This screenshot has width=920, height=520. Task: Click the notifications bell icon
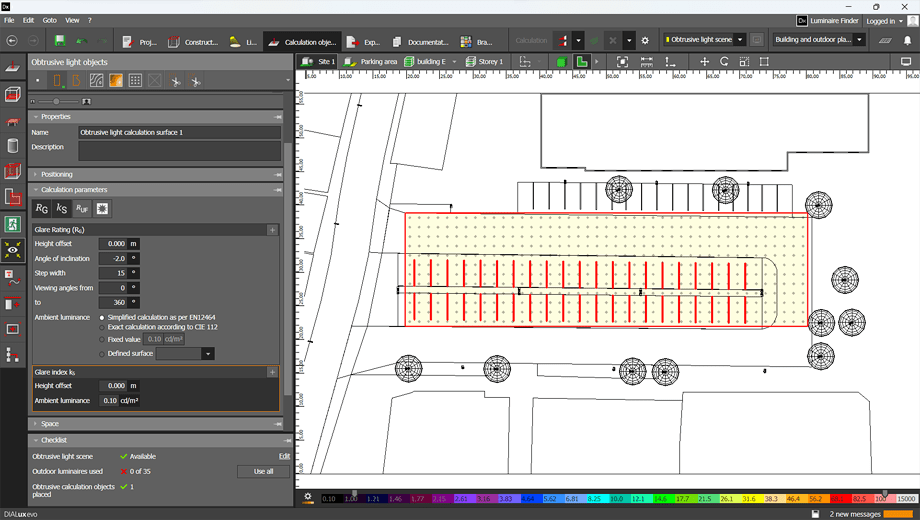[x=907, y=41]
